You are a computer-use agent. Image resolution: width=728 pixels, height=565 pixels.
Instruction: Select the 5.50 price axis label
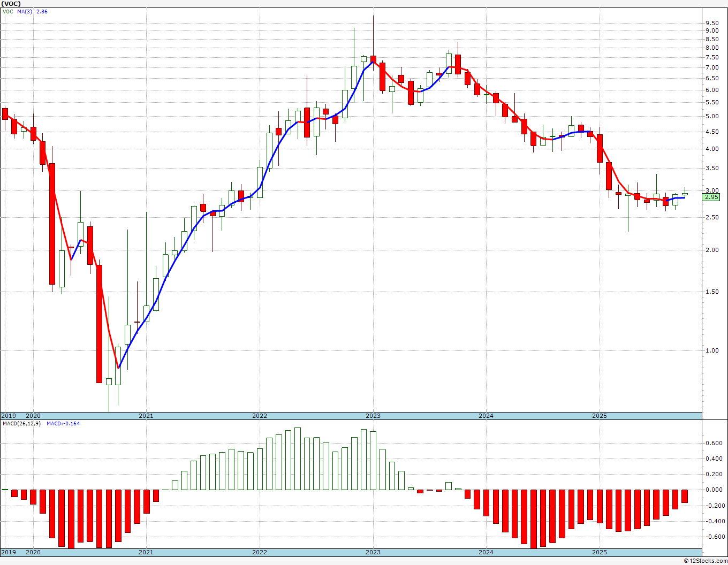(712, 102)
